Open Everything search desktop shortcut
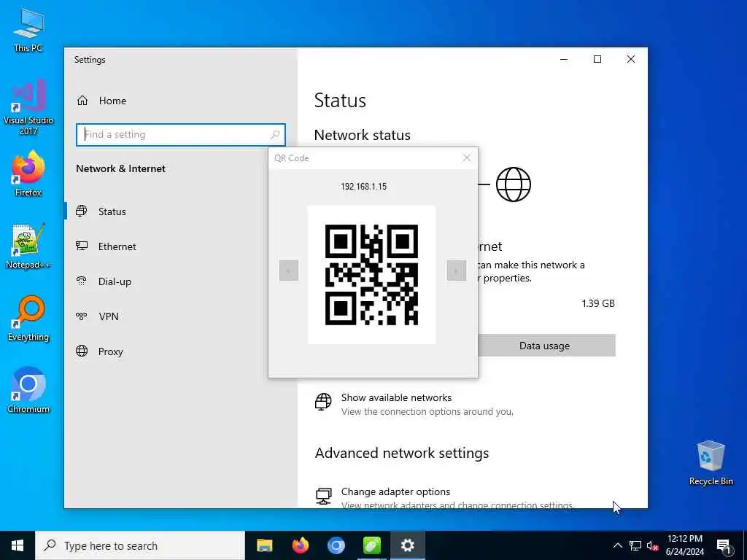The width and height of the screenshot is (747, 560). [28, 319]
